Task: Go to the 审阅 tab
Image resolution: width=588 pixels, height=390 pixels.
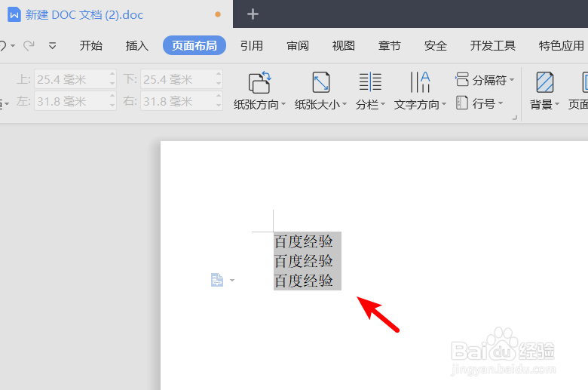Action: click(x=297, y=46)
